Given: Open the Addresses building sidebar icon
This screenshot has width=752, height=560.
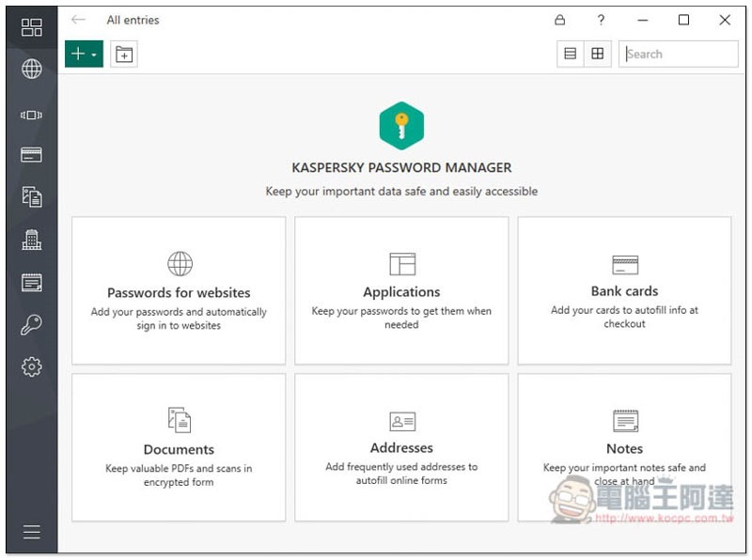Looking at the screenshot, I should 31,240.
